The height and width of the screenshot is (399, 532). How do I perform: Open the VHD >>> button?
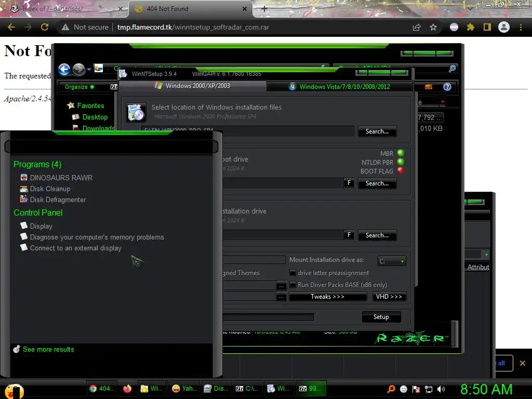pyautogui.click(x=389, y=297)
